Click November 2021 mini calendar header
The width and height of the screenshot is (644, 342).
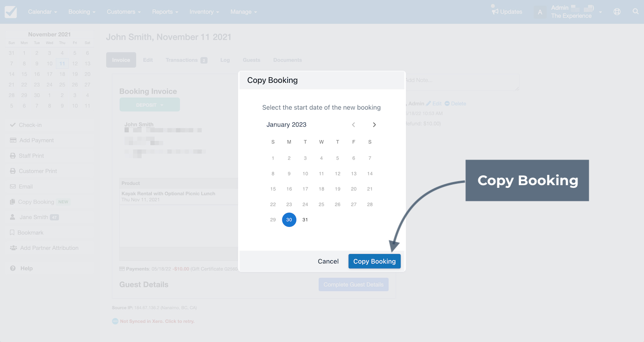(x=49, y=34)
